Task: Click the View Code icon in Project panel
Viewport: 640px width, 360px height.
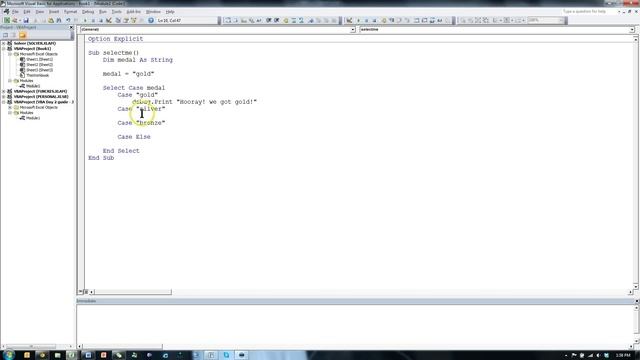Action: point(5,35)
